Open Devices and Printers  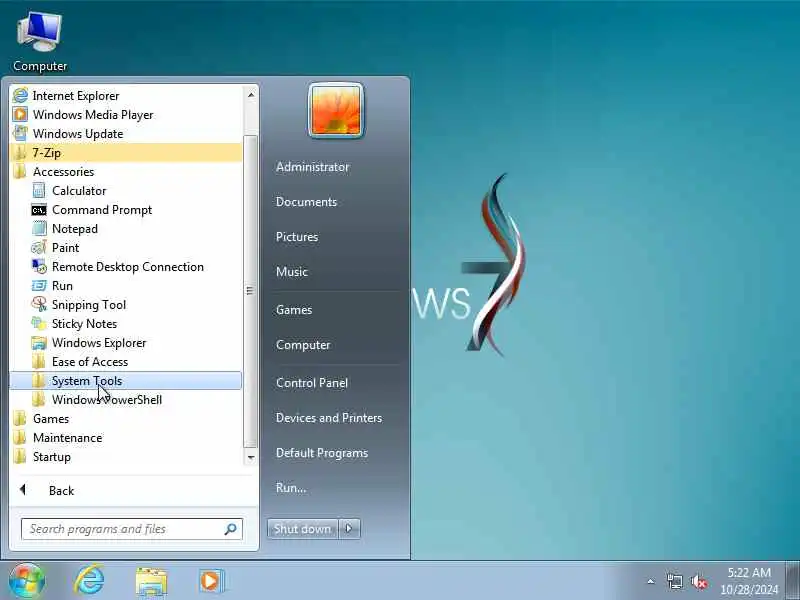(329, 418)
